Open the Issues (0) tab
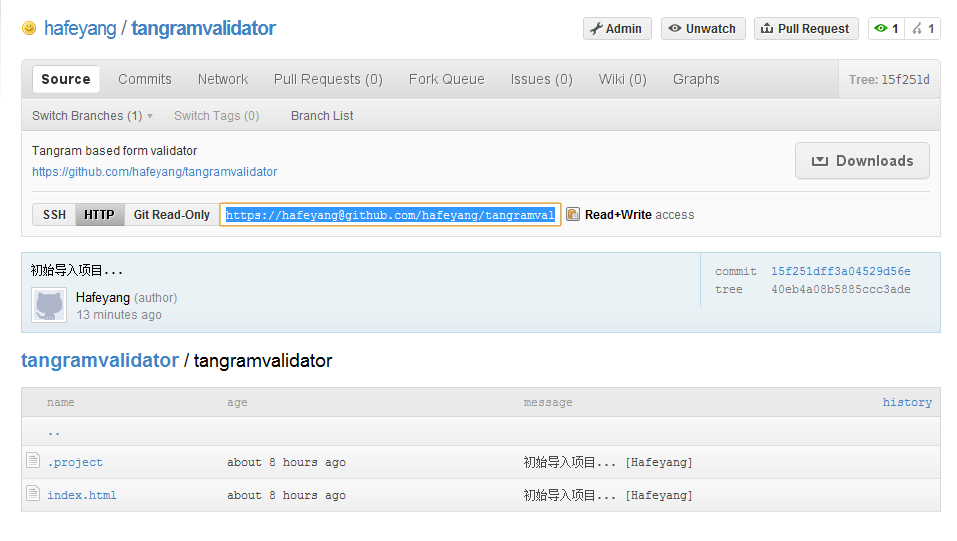 click(542, 79)
